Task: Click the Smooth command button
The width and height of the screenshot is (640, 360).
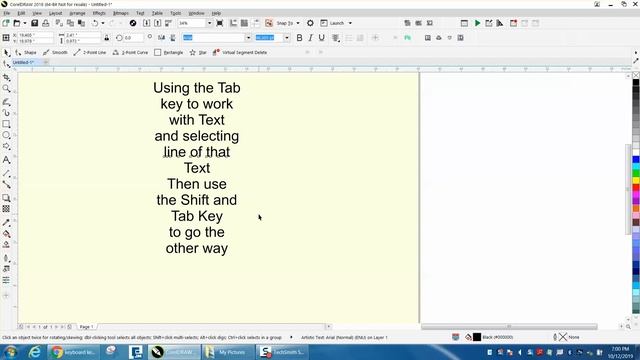Action: [55, 53]
